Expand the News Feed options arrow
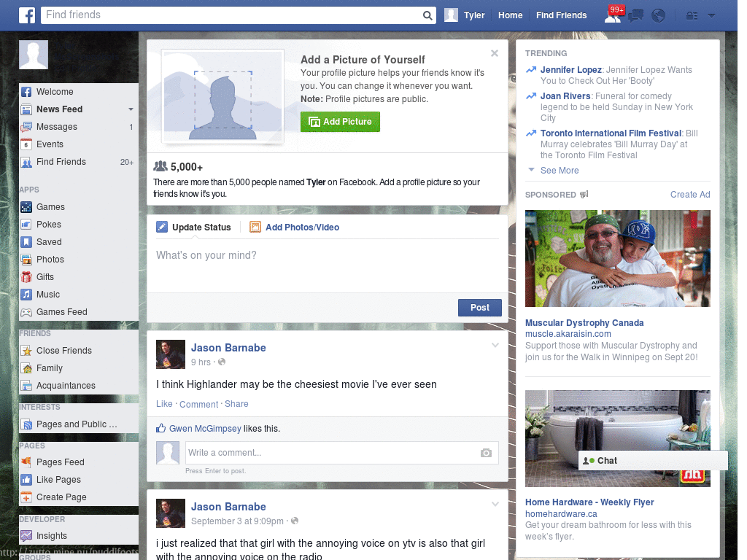The image size is (747, 560). [x=131, y=109]
